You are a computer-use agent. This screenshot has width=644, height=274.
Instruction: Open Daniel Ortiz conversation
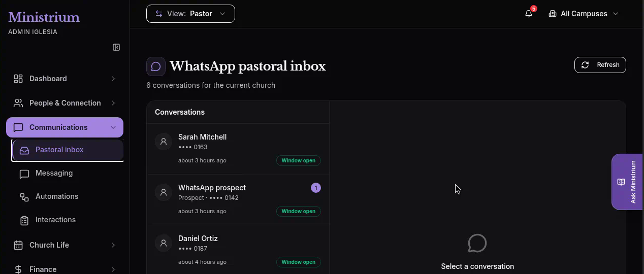[x=238, y=250]
